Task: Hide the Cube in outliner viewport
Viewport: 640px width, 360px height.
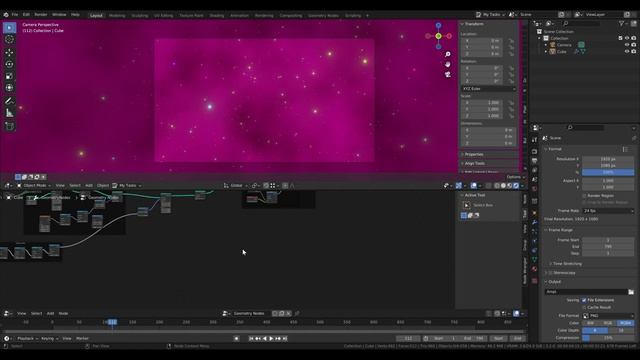Action: pos(627,51)
